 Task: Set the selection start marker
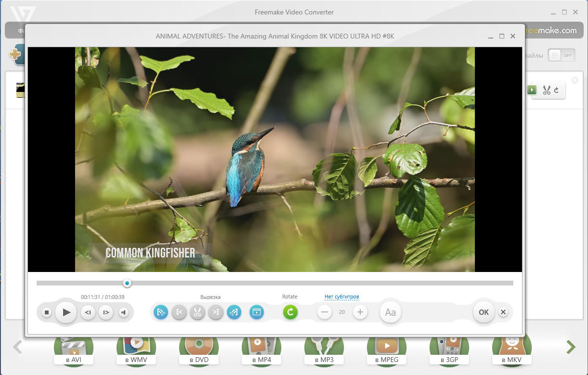point(179,312)
